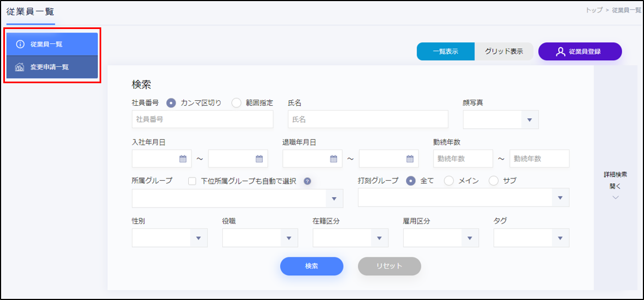Select the 範囲指定 radio button

click(x=236, y=102)
